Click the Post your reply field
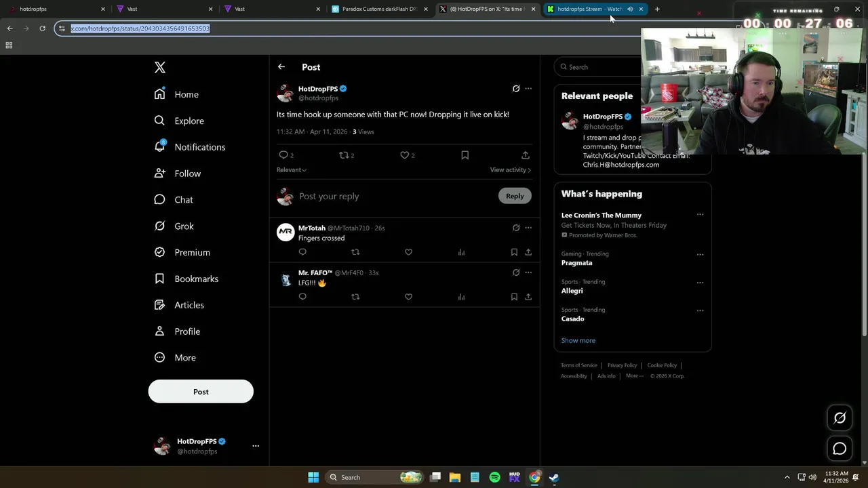868x488 pixels. tap(397, 196)
